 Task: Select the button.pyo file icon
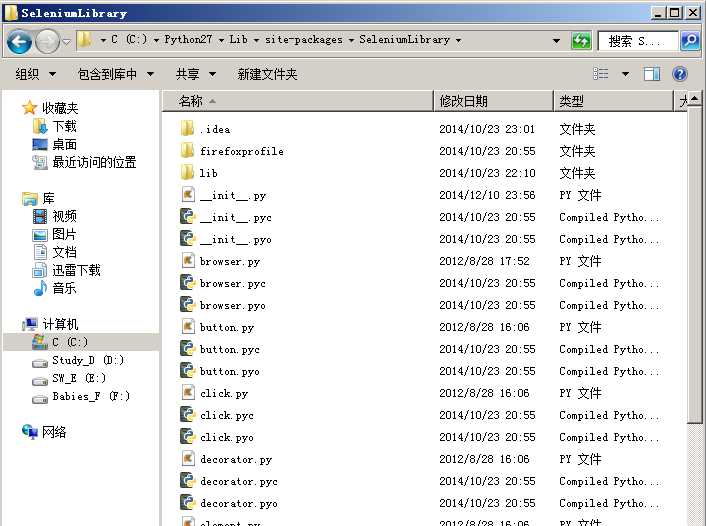tap(187, 371)
